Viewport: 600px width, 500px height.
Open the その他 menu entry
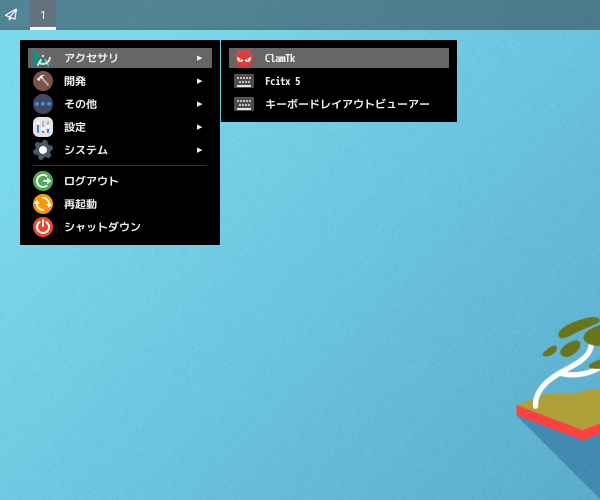coord(120,104)
